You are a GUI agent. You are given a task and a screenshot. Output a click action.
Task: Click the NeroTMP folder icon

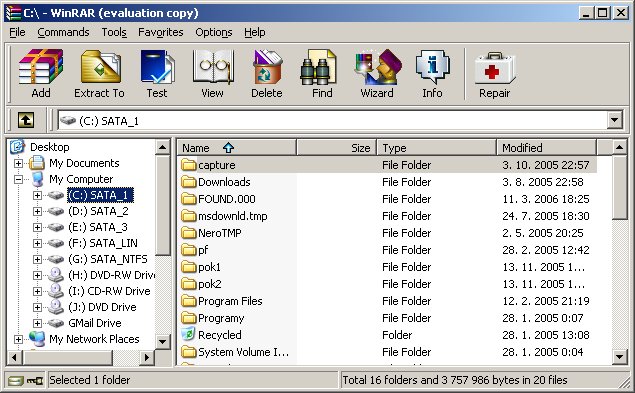(188, 233)
